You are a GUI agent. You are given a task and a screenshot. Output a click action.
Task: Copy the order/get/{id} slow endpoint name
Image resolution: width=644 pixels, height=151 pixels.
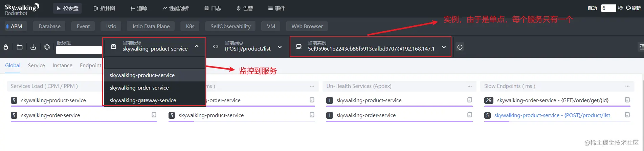click(627, 100)
